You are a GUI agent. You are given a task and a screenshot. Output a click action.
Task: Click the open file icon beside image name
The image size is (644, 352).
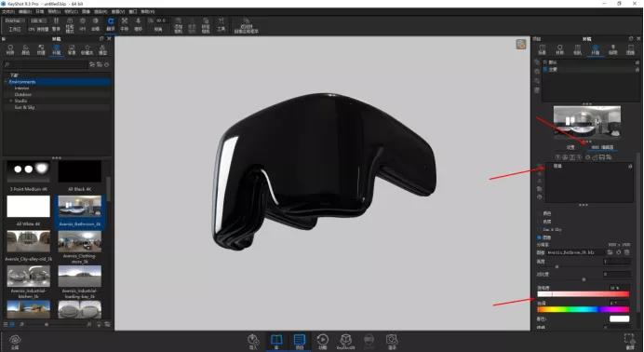[x=610, y=252]
